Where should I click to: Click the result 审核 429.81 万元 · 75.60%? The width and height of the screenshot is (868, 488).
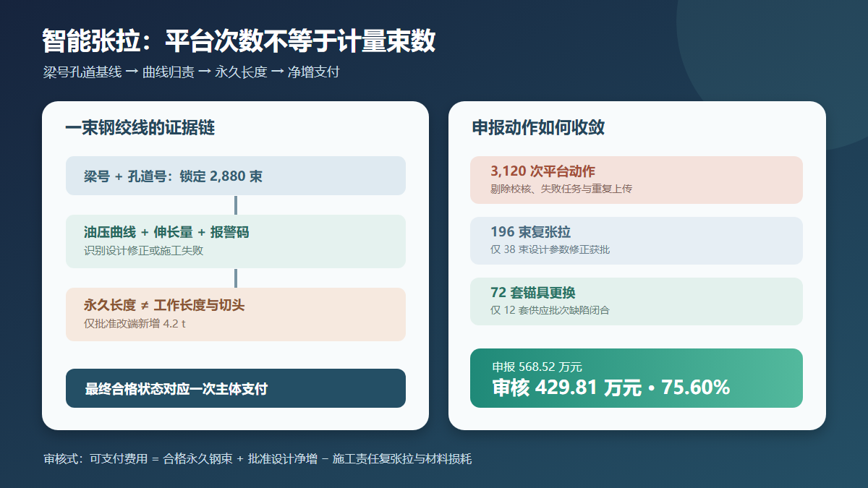click(610, 388)
